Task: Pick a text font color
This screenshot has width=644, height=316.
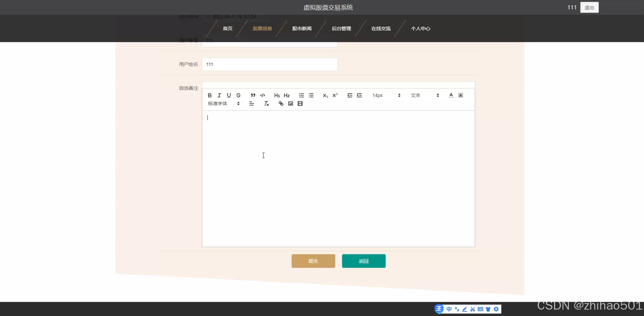Action: pyautogui.click(x=451, y=95)
